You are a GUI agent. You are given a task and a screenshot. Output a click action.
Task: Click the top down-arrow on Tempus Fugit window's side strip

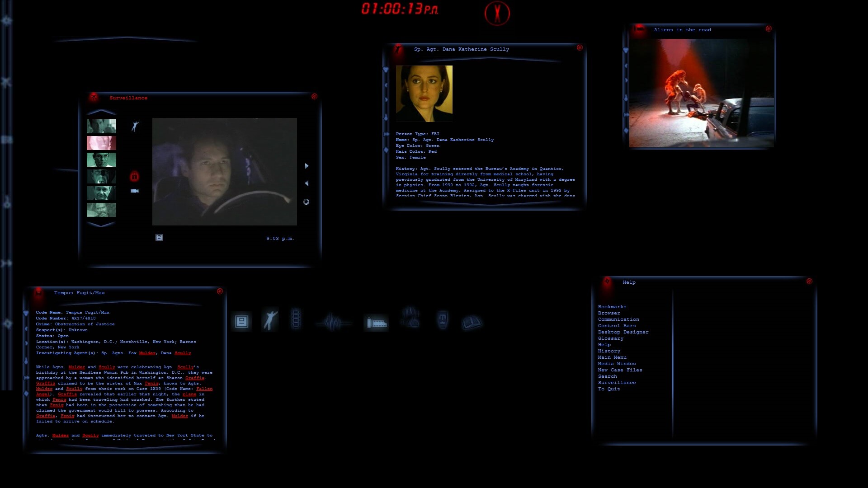[26, 313]
